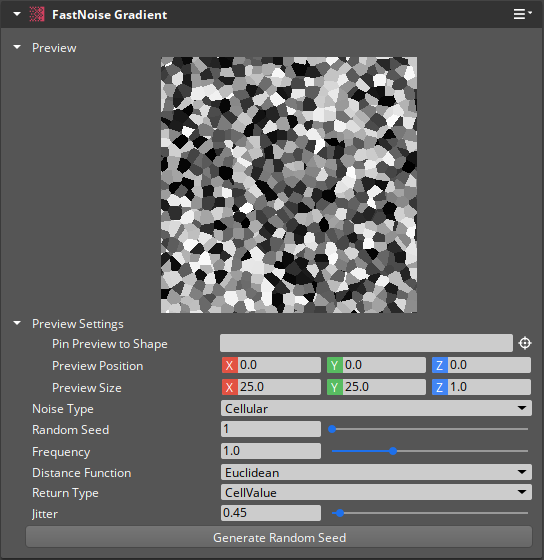Click the Frequency slider handle

click(x=393, y=451)
